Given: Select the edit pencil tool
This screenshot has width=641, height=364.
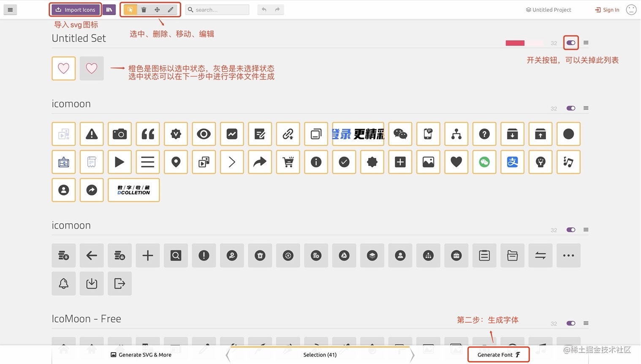Looking at the screenshot, I should pyautogui.click(x=170, y=9).
